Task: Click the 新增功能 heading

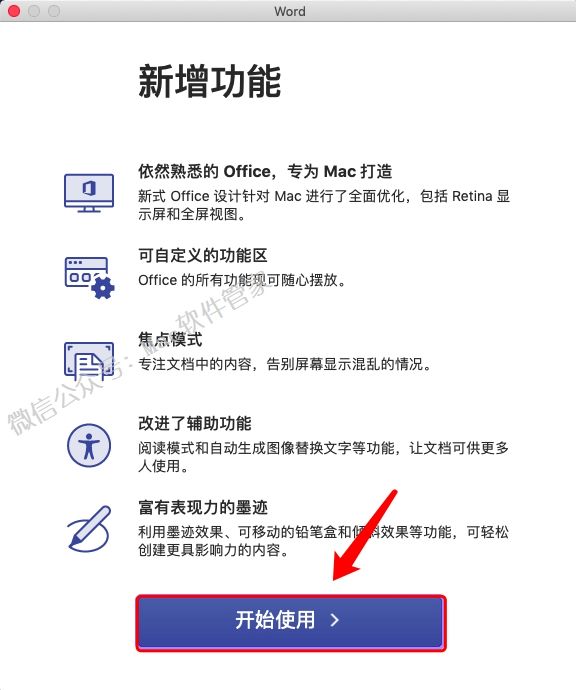Action: click(210, 81)
